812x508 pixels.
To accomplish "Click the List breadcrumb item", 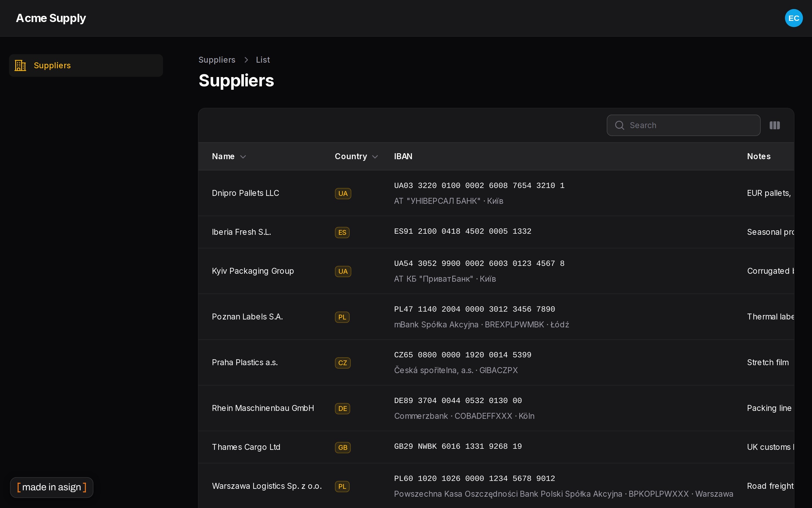I will tap(263, 60).
